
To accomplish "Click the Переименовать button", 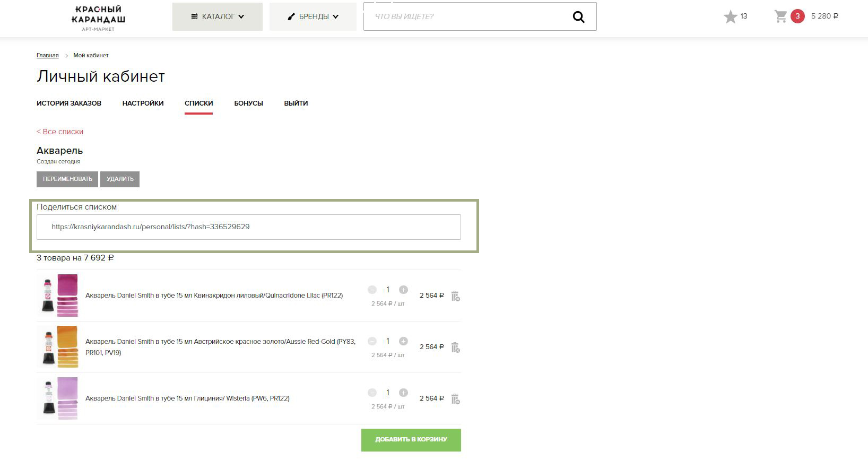I will (67, 179).
